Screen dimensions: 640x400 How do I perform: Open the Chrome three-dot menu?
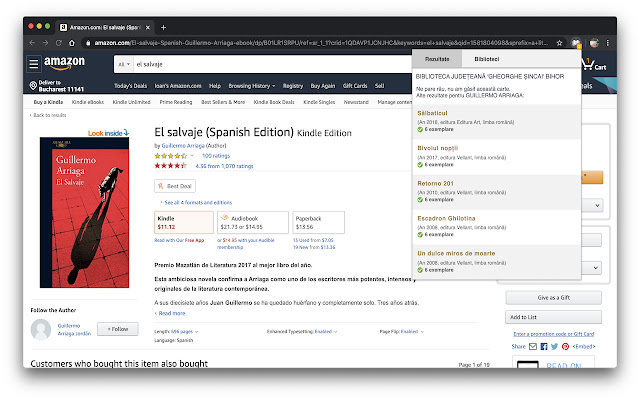[x=607, y=43]
